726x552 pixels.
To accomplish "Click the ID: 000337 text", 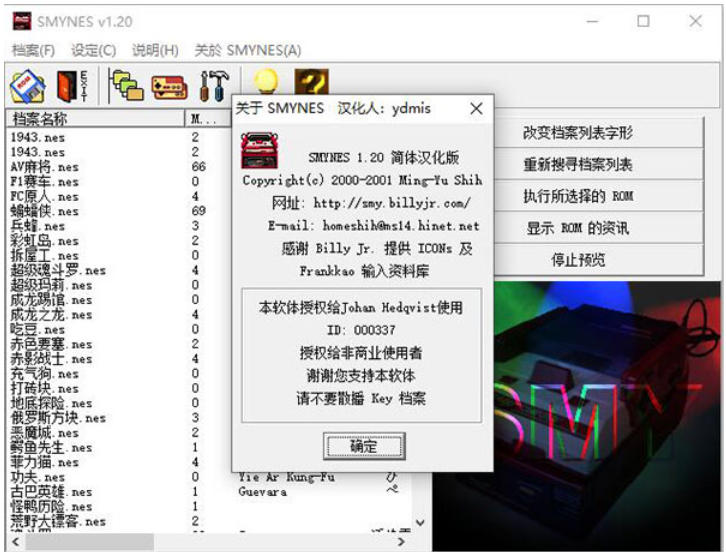I will 361,330.
